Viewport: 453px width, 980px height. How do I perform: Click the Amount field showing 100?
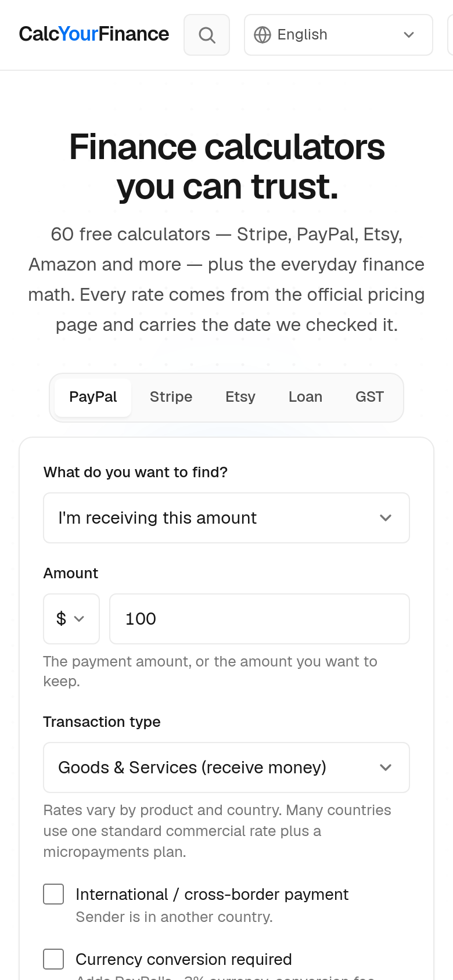(260, 619)
